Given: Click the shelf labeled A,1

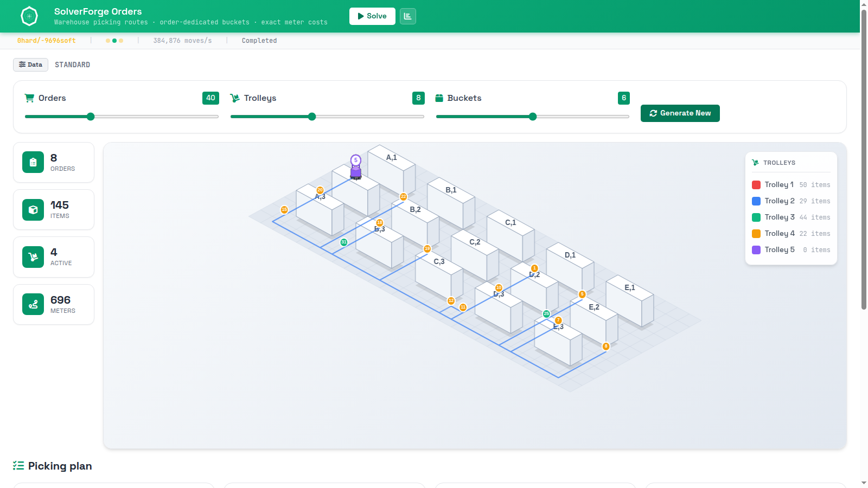Looking at the screenshot, I should click(391, 170).
